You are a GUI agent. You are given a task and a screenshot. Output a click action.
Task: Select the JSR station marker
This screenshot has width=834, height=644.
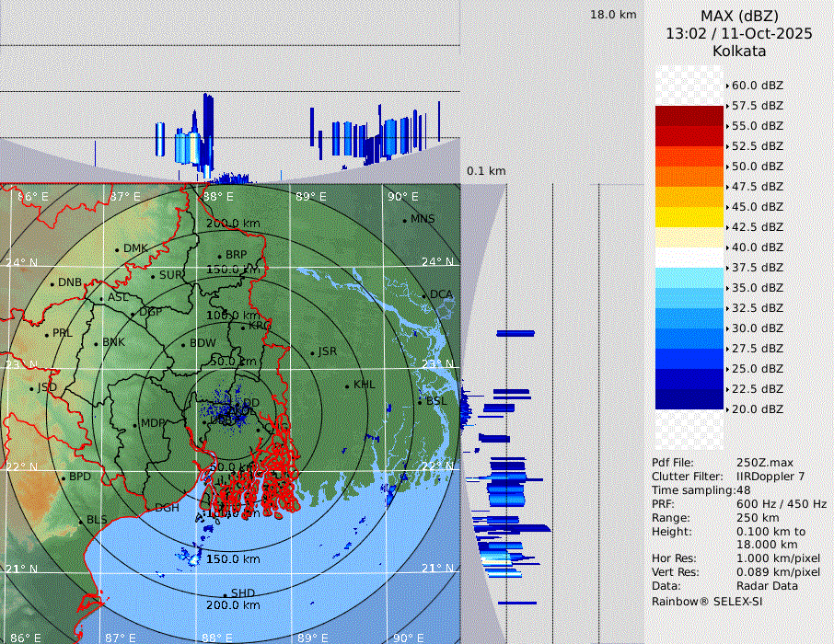[311, 352]
